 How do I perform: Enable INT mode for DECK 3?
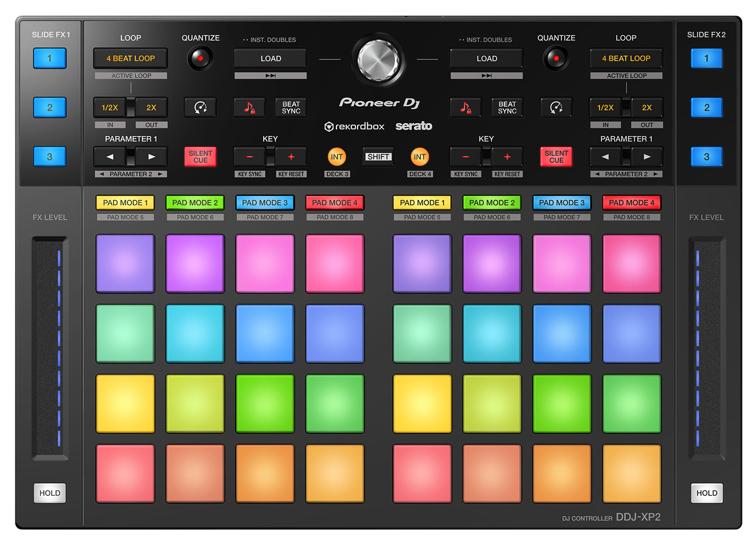click(337, 157)
